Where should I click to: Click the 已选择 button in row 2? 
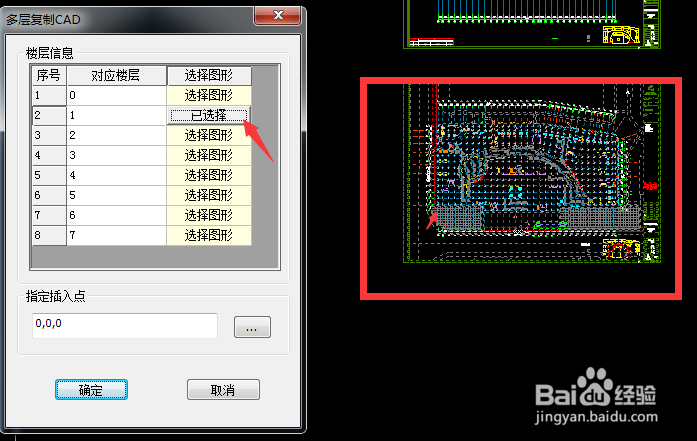(x=209, y=115)
